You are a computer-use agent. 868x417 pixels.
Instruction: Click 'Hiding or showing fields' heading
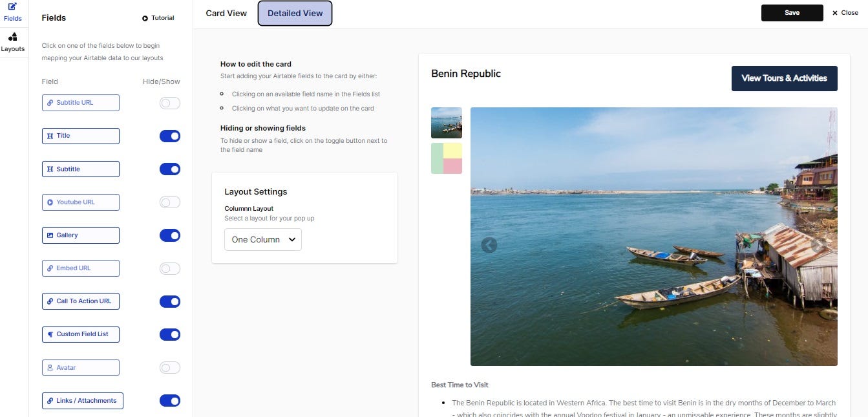[263, 128]
